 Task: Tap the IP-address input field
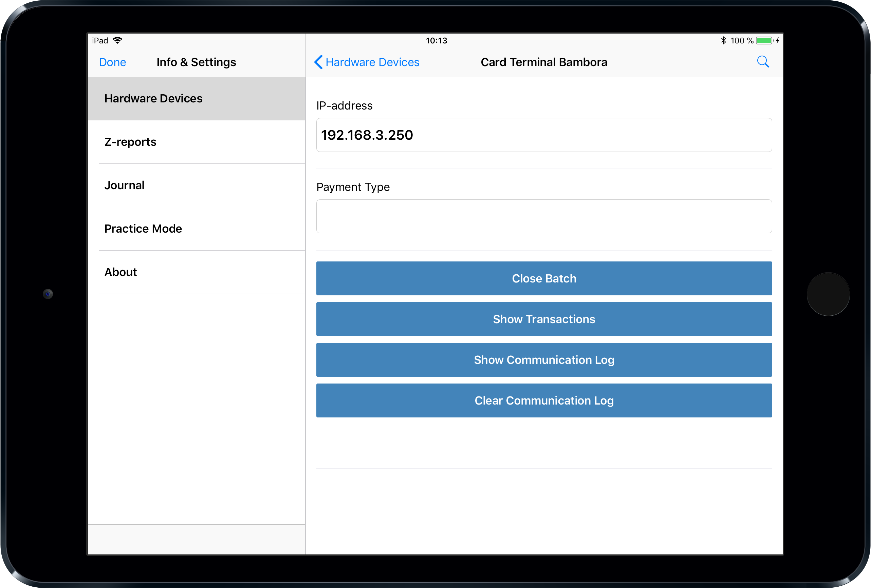pos(544,135)
